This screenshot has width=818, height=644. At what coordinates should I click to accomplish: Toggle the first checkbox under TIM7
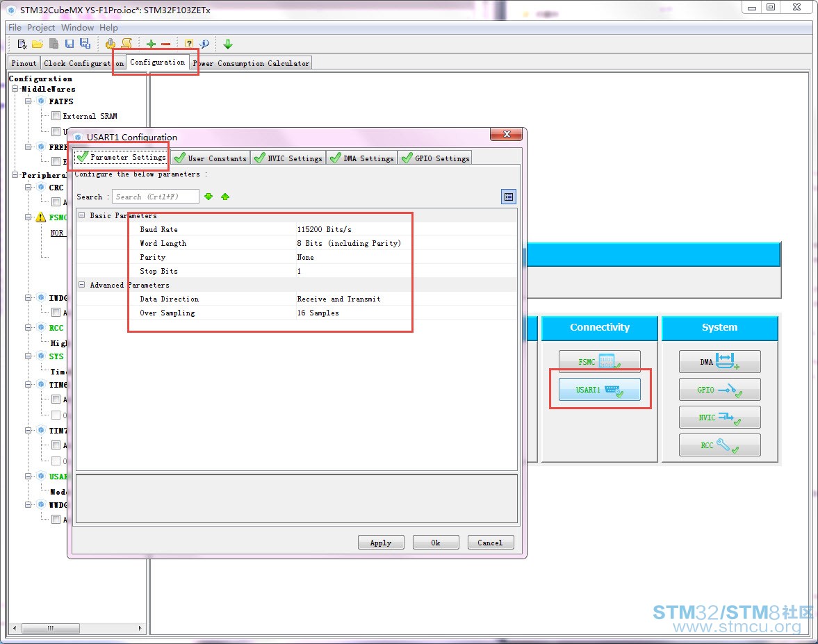(x=56, y=445)
